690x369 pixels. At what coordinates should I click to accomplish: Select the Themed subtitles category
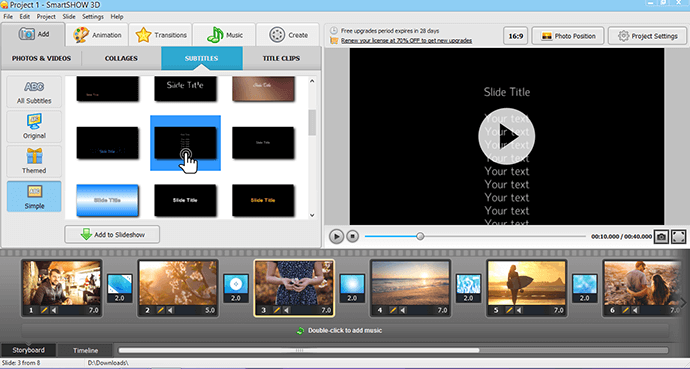tap(34, 161)
